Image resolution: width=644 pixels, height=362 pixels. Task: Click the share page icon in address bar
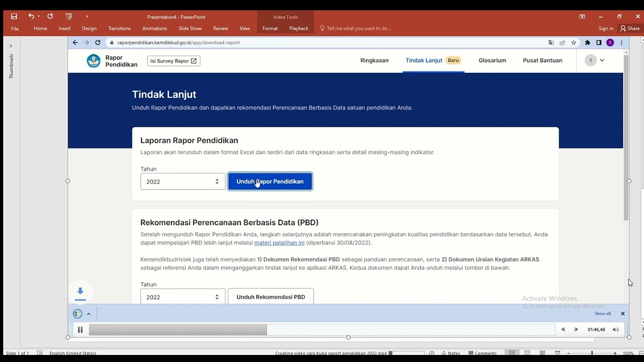click(x=562, y=43)
